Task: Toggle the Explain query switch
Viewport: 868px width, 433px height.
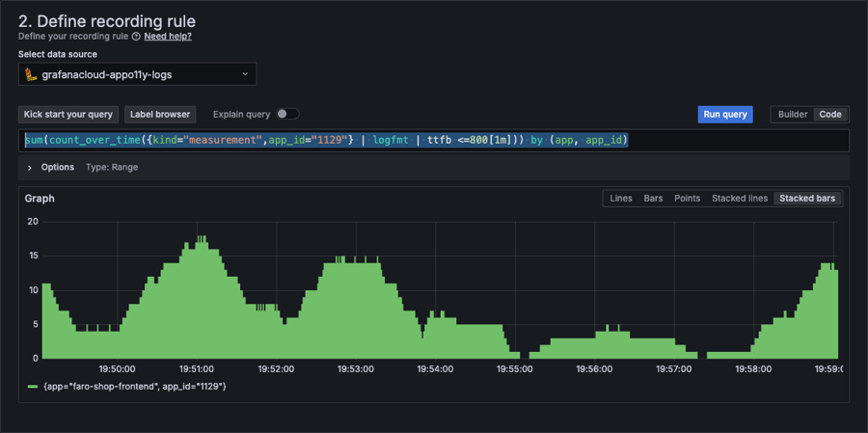Action: tap(287, 114)
